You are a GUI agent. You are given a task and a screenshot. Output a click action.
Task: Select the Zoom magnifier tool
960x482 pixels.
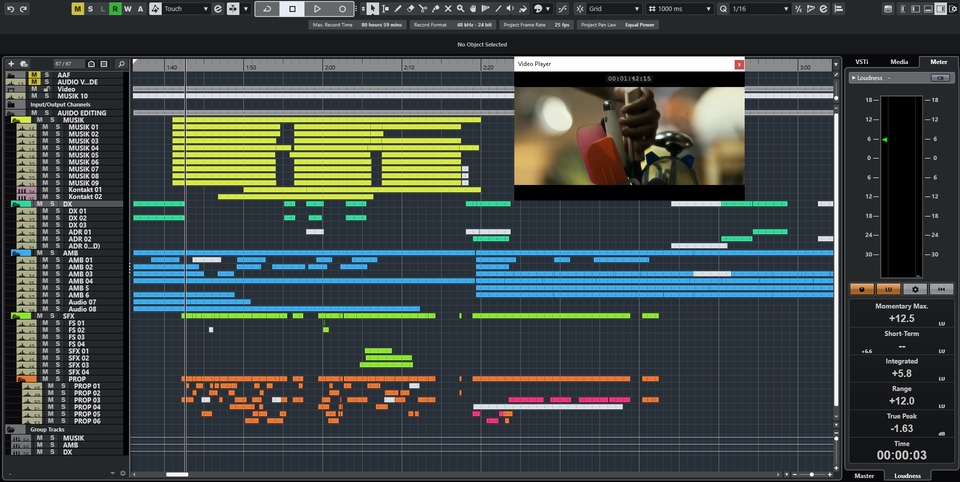click(460, 9)
